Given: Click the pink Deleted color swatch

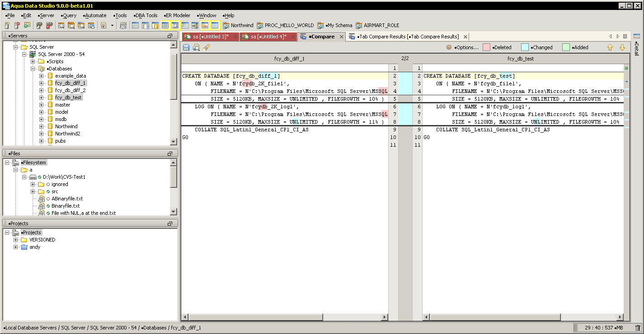Looking at the screenshot, I should (x=487, y=47).
